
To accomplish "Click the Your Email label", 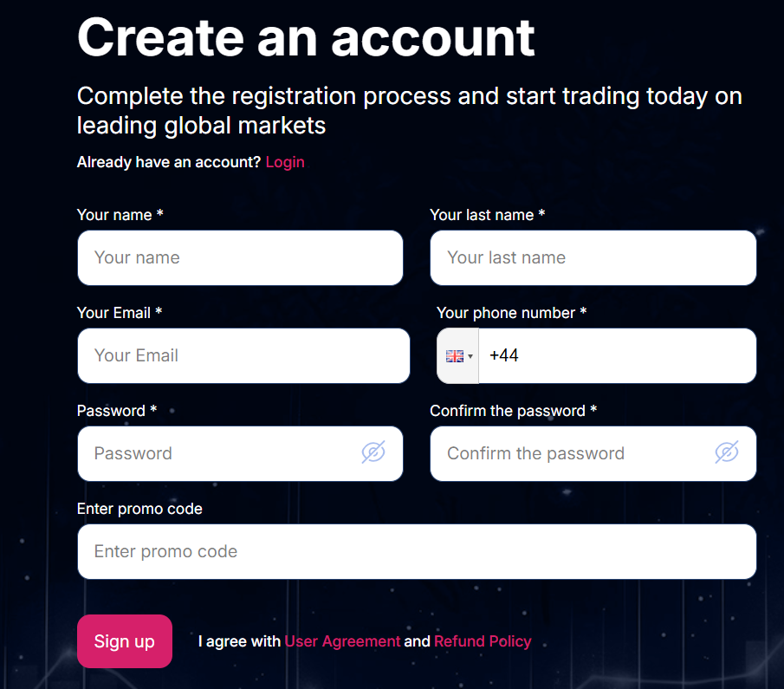I will click(120, 313).
